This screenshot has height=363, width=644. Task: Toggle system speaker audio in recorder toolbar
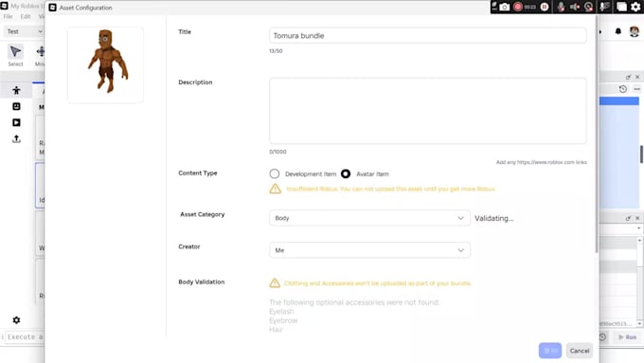tap(575, 7)
